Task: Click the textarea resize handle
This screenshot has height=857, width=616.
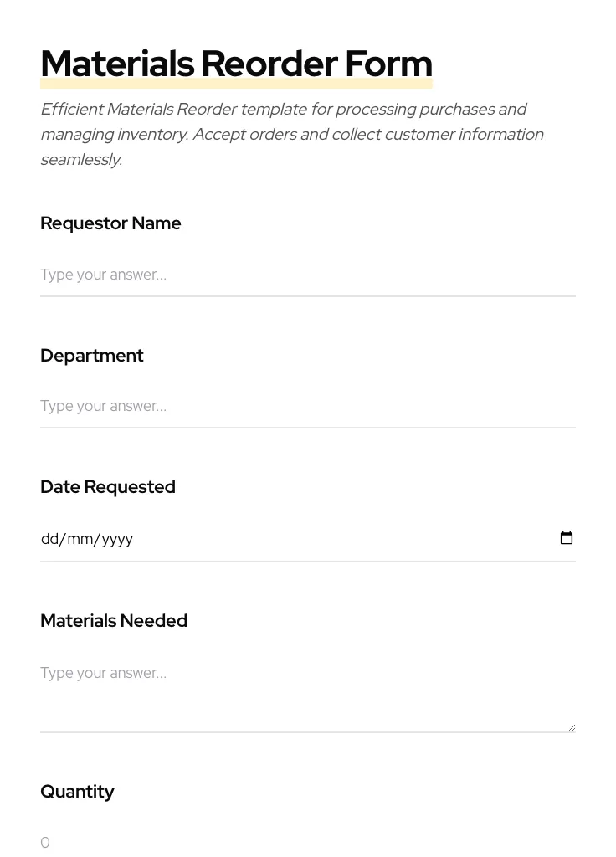Action: pyautogui.click(x=572, y=728)
